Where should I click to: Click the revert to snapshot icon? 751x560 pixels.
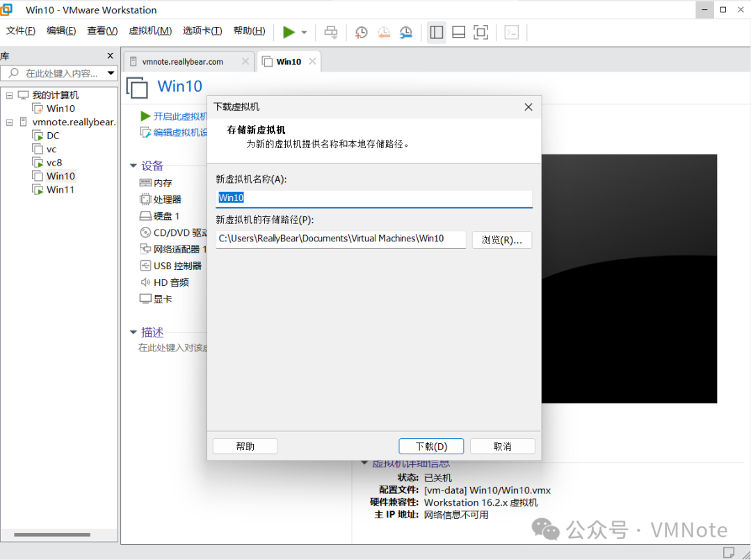[x=384, y=32]
